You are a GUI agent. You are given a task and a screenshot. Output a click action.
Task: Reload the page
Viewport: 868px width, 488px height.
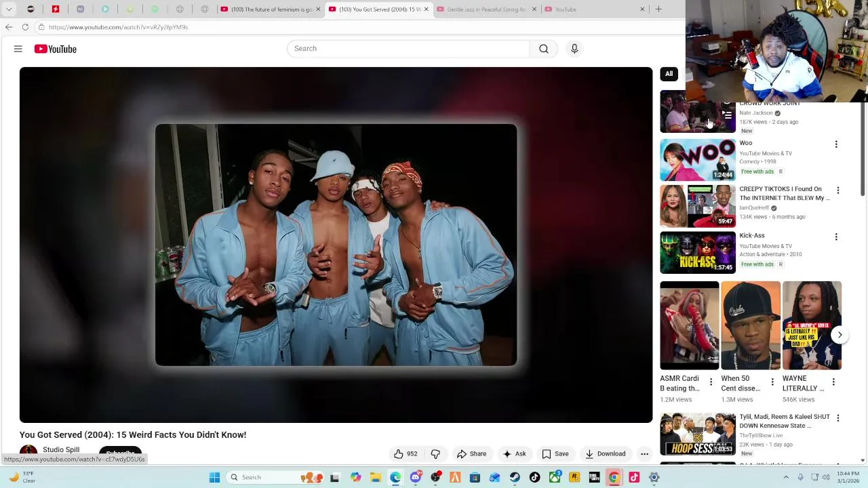25,27
